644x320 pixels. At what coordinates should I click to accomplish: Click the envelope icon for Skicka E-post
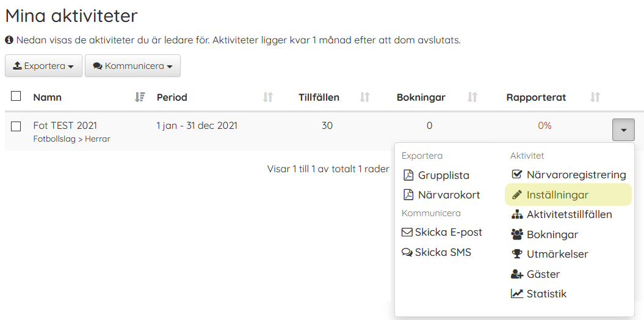coord(407,233)
